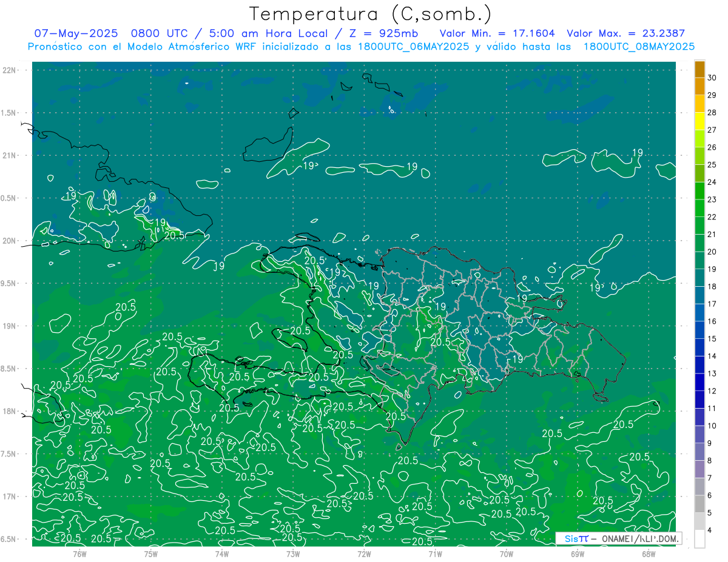
Task: Click the valid-until time "1800UTC_08MAY2025"
Action: [639, 47]
